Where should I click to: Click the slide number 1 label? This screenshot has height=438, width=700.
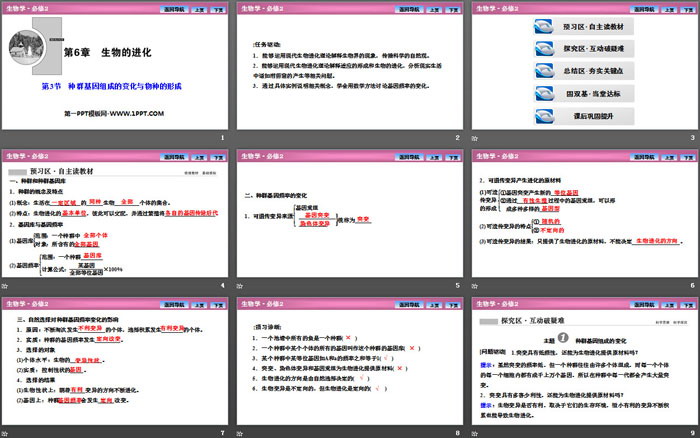222,138
